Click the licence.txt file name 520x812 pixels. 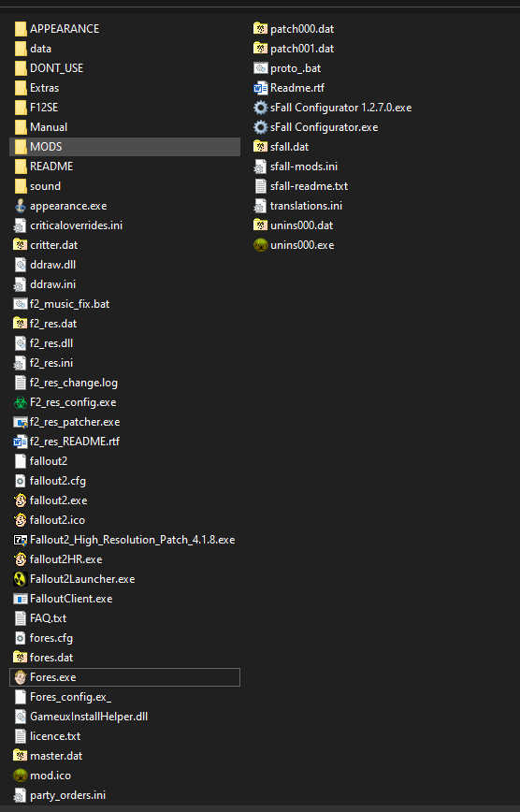click(x=55, y=736)
